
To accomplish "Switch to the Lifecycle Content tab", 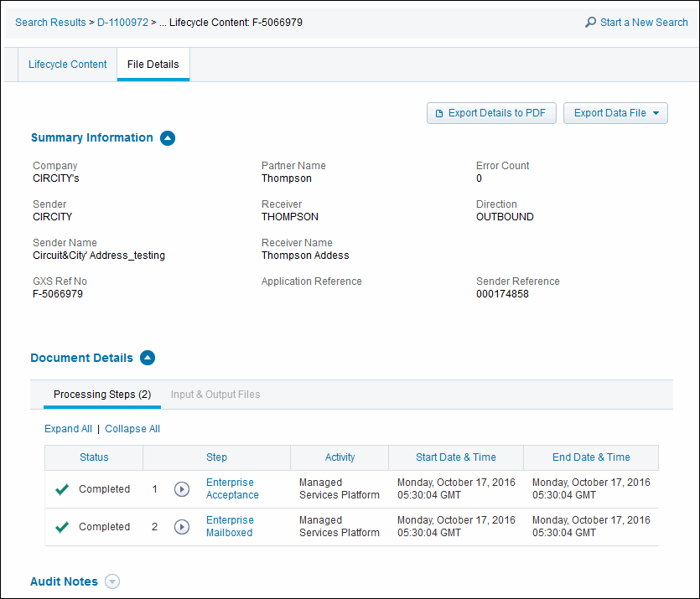I will pyautogui.click(x=68, y=65).
